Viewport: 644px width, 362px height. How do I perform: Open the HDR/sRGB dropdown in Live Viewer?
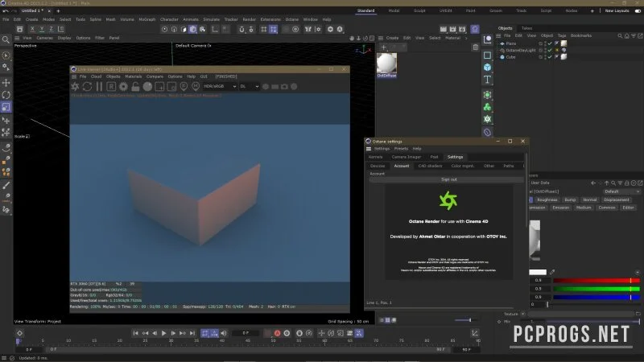click(220, 87)
